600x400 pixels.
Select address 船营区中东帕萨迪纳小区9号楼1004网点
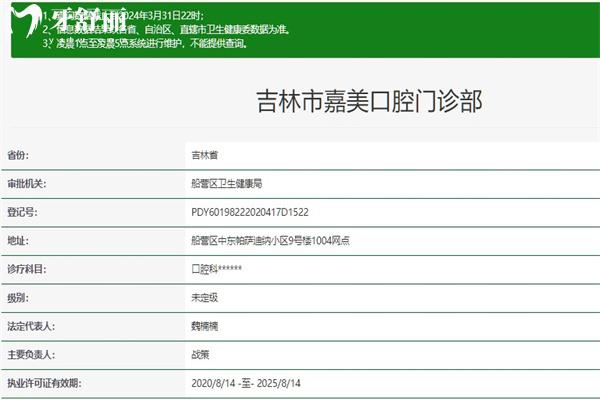pos(271,240)
